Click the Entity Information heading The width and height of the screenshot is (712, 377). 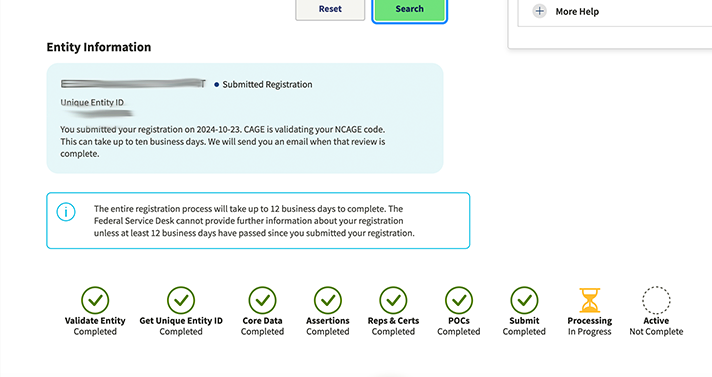point(99,47)
